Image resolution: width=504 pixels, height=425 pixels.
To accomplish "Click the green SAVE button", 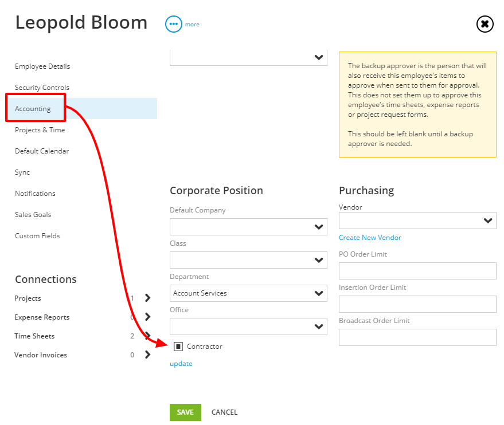I will click(185, 412).
